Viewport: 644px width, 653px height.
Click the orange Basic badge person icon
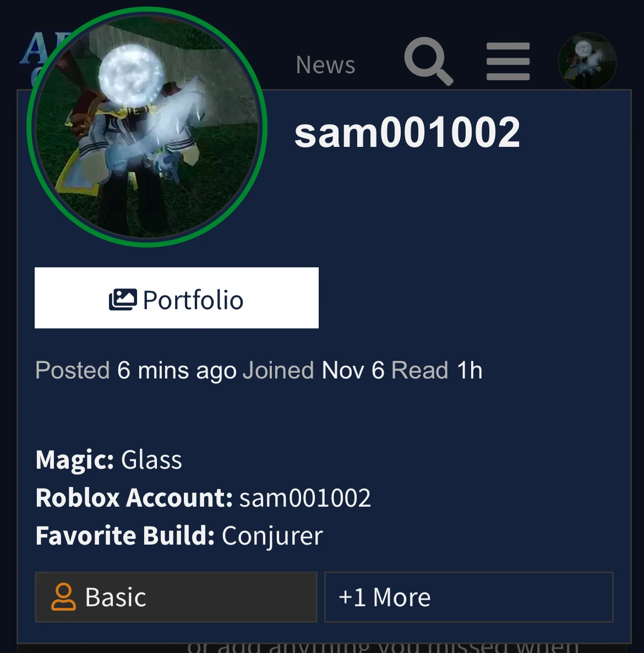click(63, 597)
